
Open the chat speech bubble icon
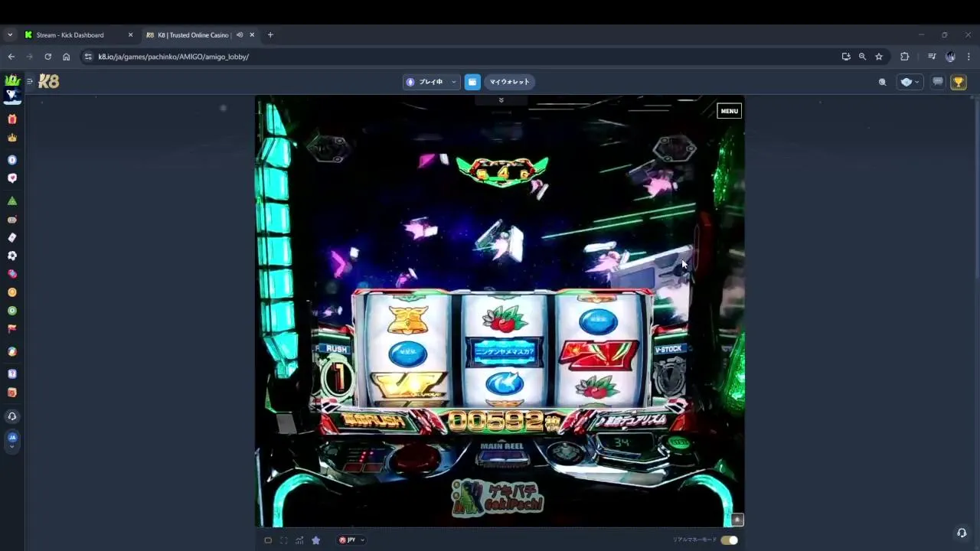(937, 82)
